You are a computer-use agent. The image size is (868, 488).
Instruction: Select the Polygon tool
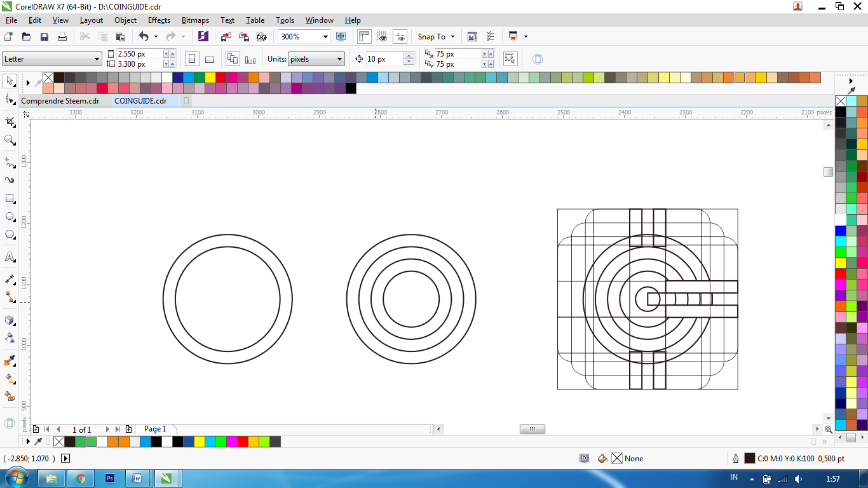pos(9,234)
